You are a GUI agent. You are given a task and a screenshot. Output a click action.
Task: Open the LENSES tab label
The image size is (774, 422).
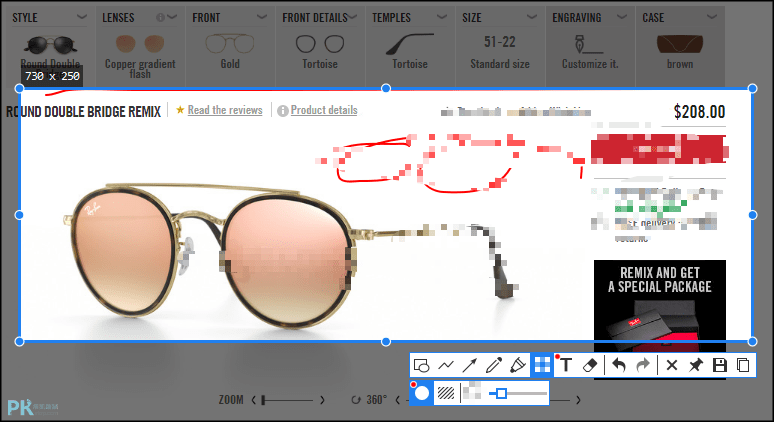coord(118,18)
